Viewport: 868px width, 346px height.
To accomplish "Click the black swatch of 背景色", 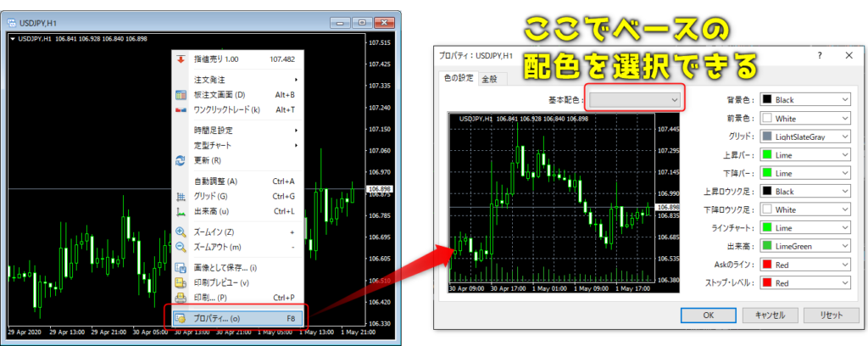I will 766,100.
